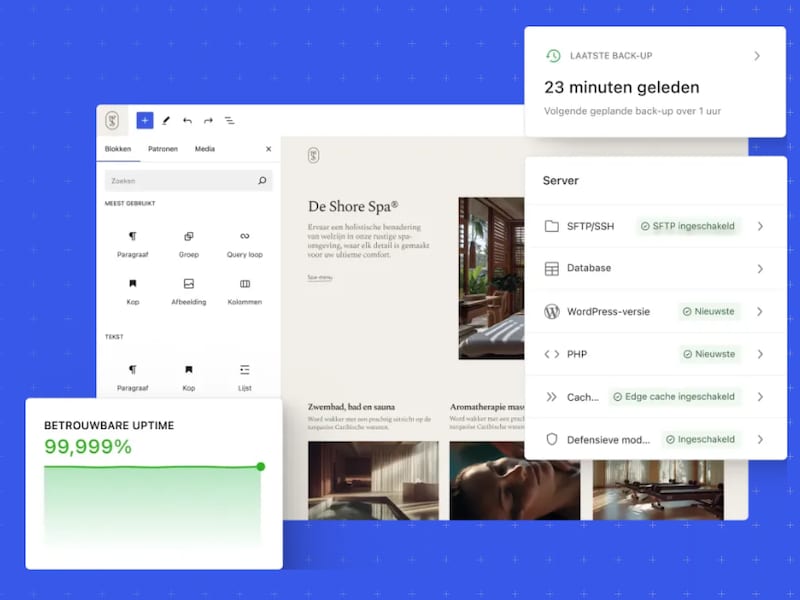Click the Zoeken search field
The height and width of the screenshot is (600, 800).
(189, 181)
